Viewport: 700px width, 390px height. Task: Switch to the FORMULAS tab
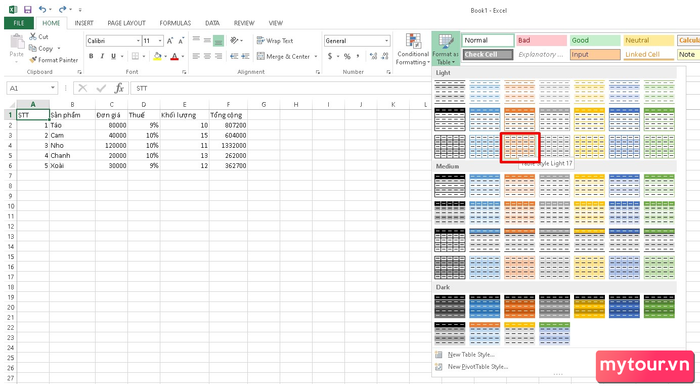[175, 23]
